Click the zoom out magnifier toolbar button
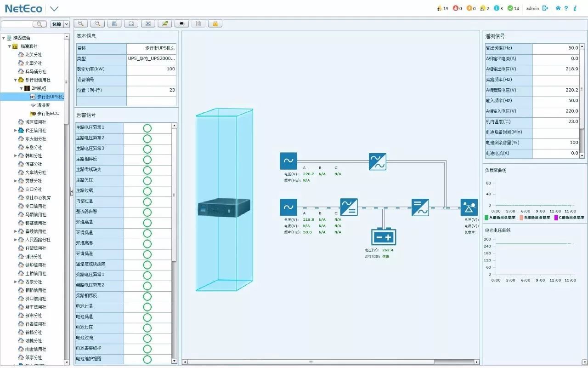The width and height of the screenshot is (588, 368). point(97,23)
